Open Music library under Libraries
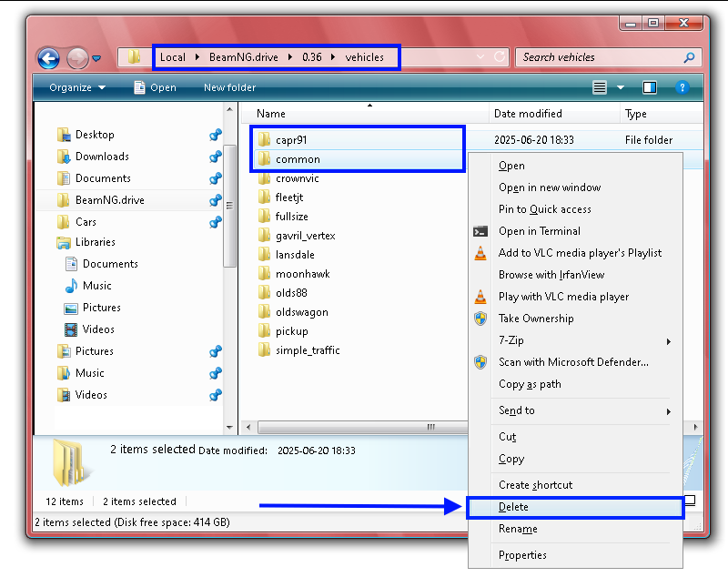The width and height of the screenshot is (728, 577). pos(97,286)
